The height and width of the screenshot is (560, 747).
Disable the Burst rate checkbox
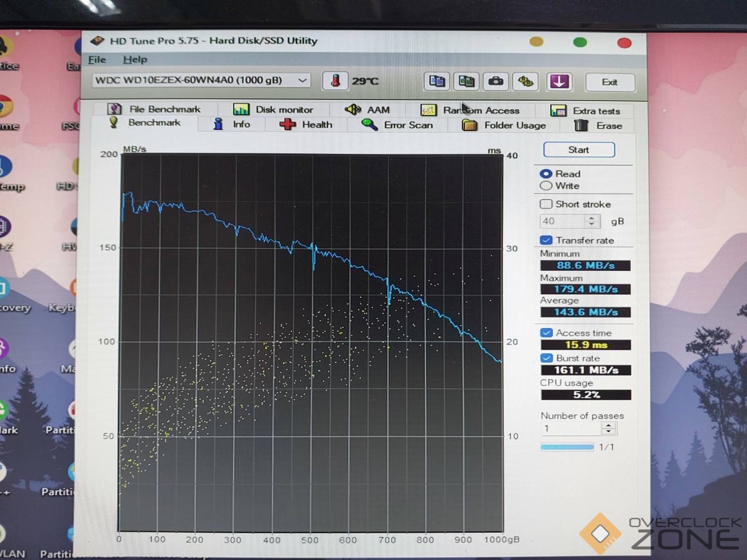[546, 358]
